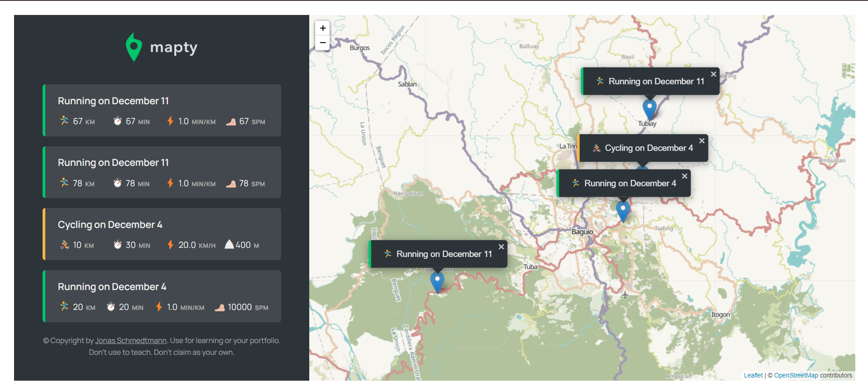Viewport: 868px width, 392px height.
Task: Click lightning icon next to 20.0 KM/H
Action: click(170, 245)
